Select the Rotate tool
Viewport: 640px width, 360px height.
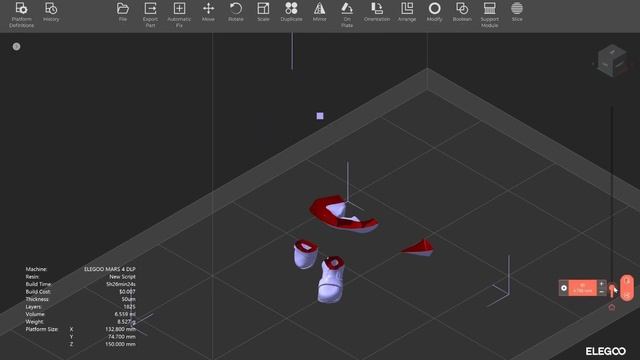pyautogui.click(x=236, y=12)
